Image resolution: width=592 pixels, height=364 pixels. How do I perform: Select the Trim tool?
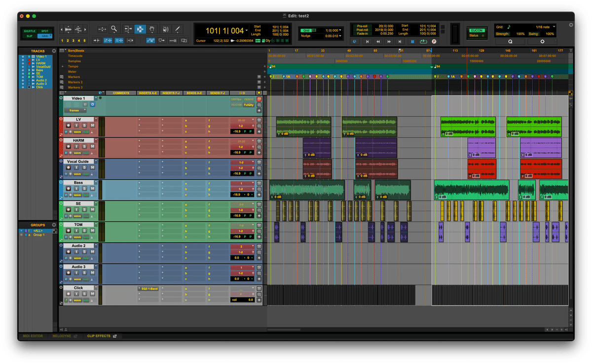127,29
